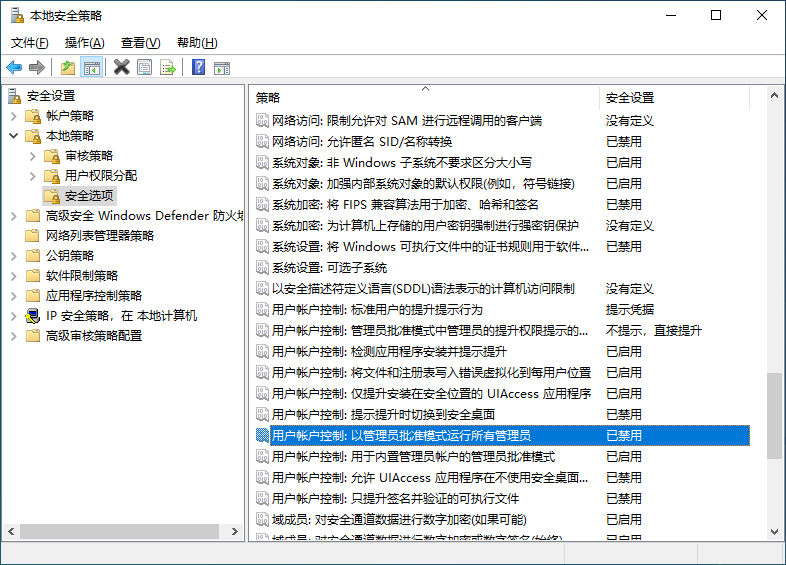This screenshot has height=565, width=786.
Task: Expand the 帐户策略 tree node
Action: tap(14, 116)
